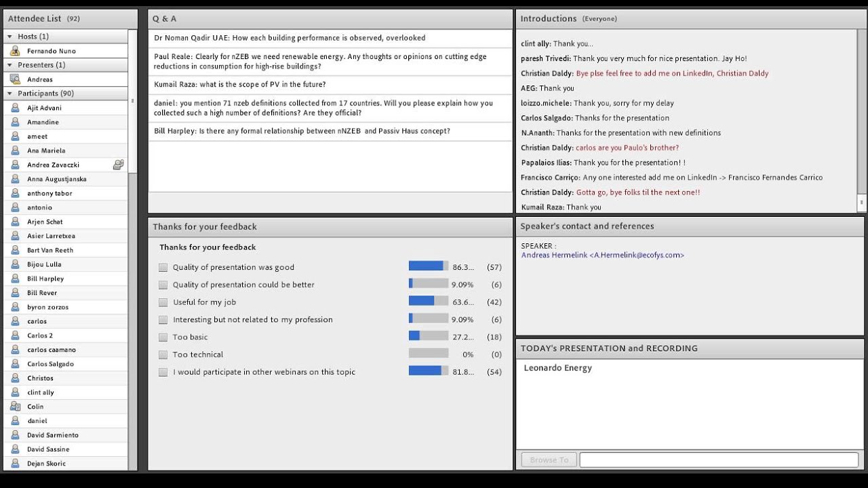Click the URL input field next to Browse To
This screenshot has height=488, width=868.
[x=719, y=460]
